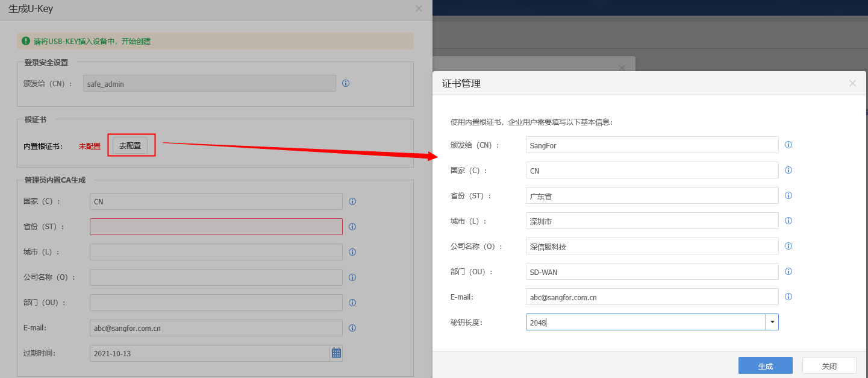
Task: Click info icon next to SD-WAN department field
Action: click(x=788, y=271)
